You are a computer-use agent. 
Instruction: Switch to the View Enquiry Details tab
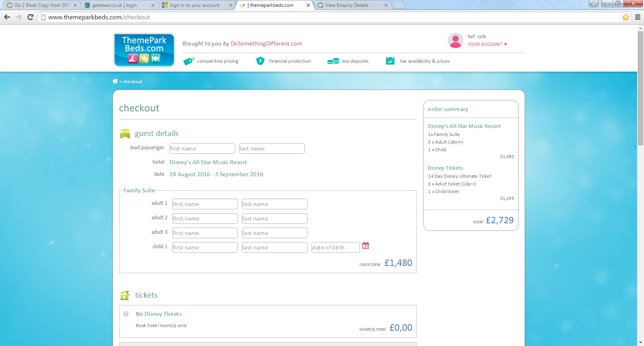(x=352, y=5)
